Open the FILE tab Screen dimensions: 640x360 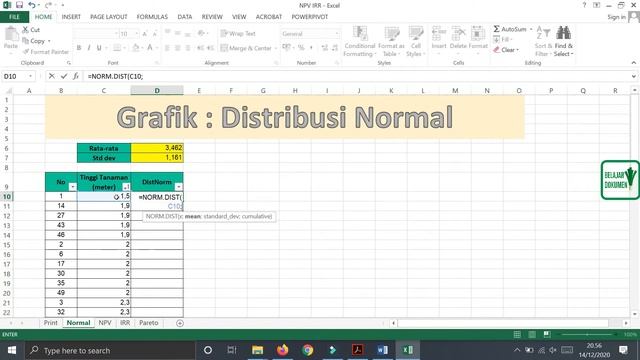[x=14, y=17]
